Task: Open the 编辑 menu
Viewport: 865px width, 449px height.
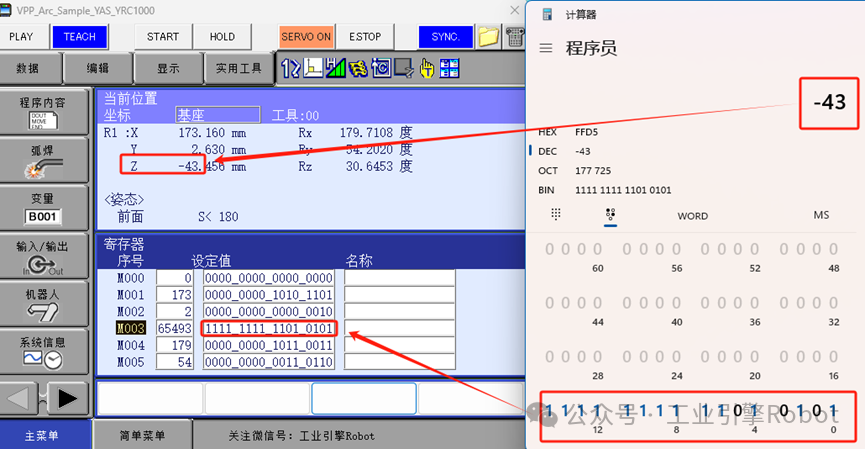Action: (98, 68)
